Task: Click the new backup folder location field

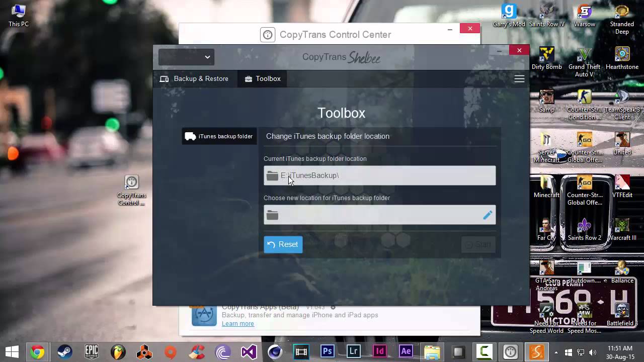Action: [379, 215]
